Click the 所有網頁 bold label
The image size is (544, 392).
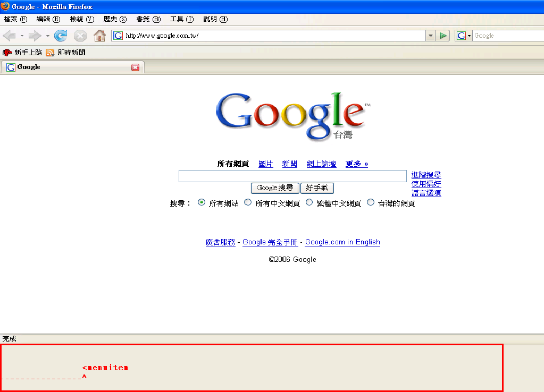233,164
